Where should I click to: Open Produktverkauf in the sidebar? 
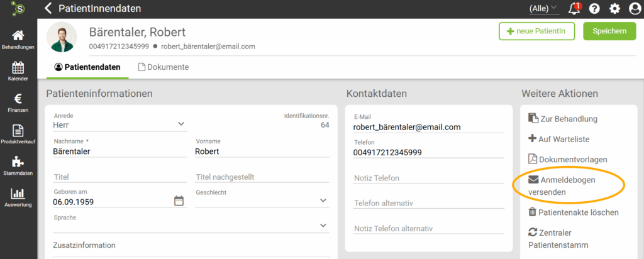coord(18,134)
